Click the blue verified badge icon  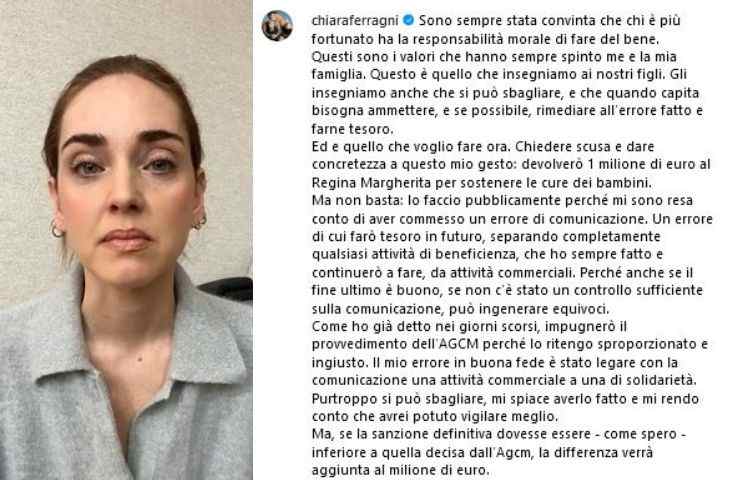pyautogui.click(x=409, y=20)
